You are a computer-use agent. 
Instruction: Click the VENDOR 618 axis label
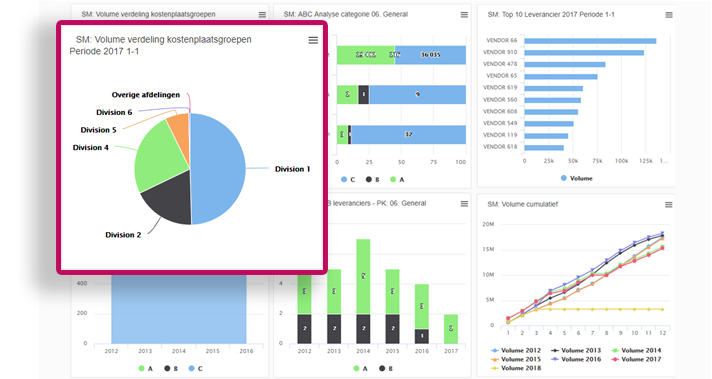(500, 147)
